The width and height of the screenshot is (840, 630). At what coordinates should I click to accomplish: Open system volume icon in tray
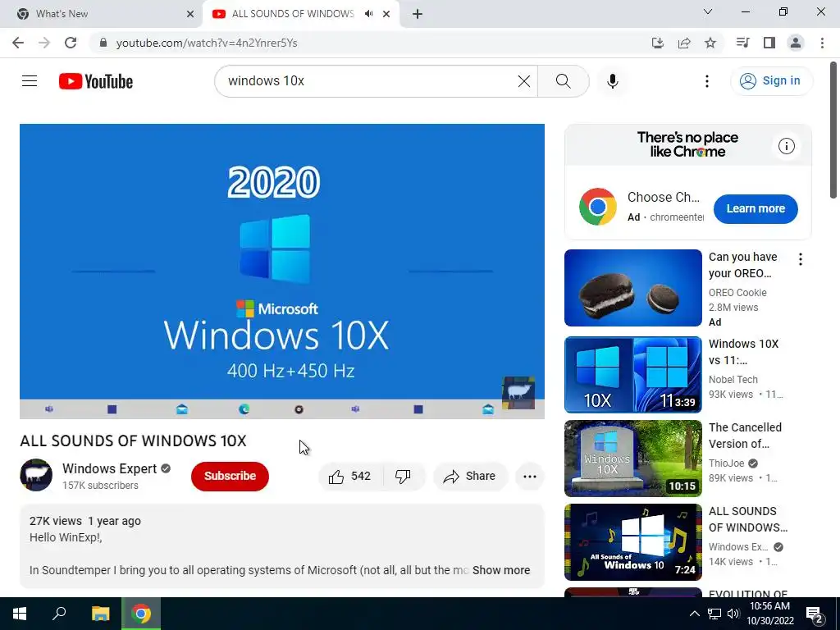733,614
